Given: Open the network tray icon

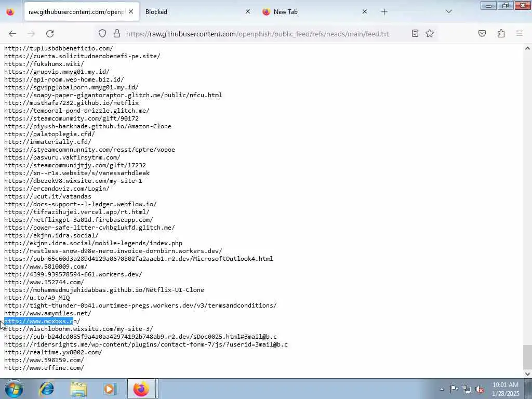Looking at the screenshot, I should (467, 389).
